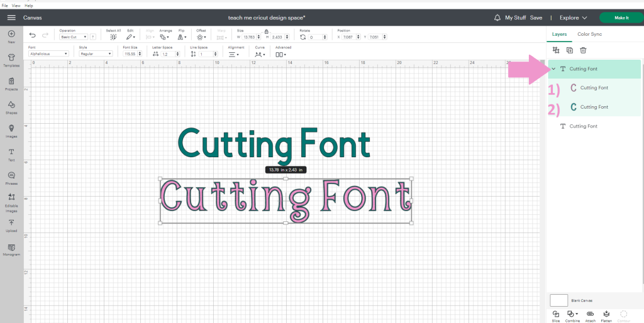
Task: Open the Phrases panel
Action: click(x=11, y=178)
